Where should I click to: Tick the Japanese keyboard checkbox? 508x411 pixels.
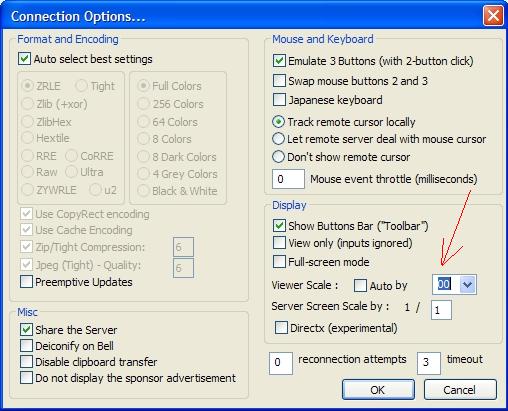coord(279,100)
